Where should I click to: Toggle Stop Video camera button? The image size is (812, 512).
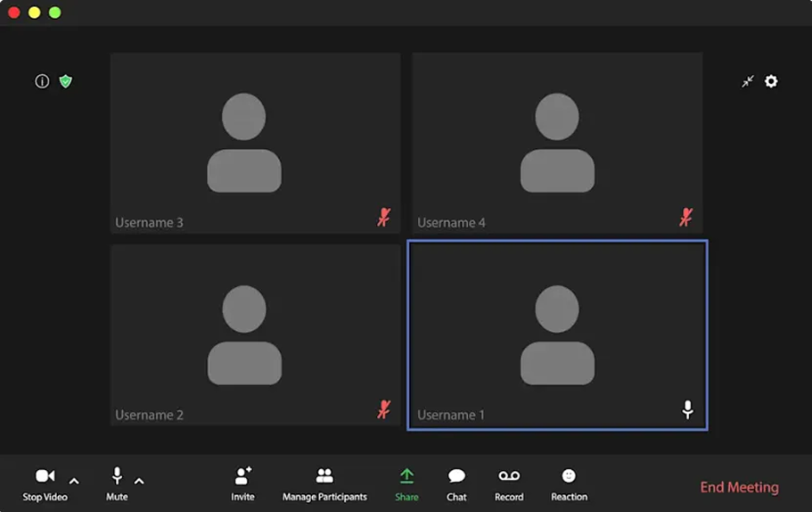(45, 476)
